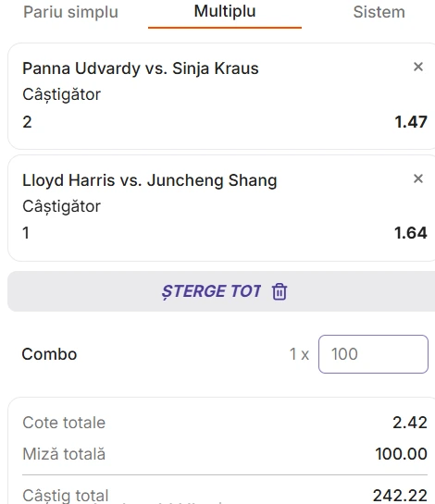Click the Panna Udvardy vs. Sinja Kraus title

(x=141, y=68)
